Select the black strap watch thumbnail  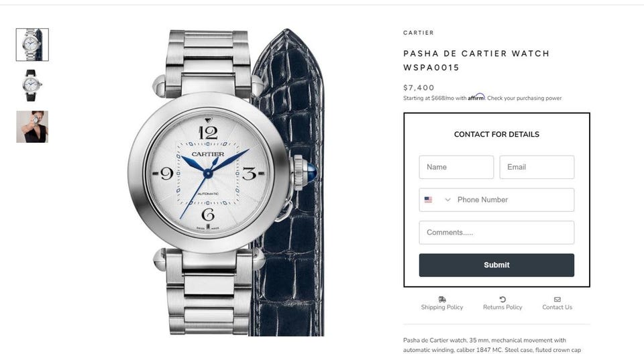(32, 85)
